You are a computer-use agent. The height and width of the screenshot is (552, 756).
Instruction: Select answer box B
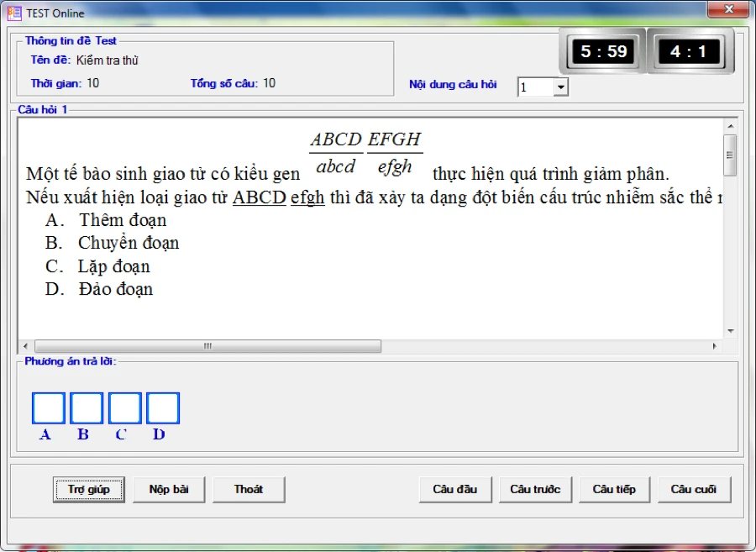[x=87, y=408]
